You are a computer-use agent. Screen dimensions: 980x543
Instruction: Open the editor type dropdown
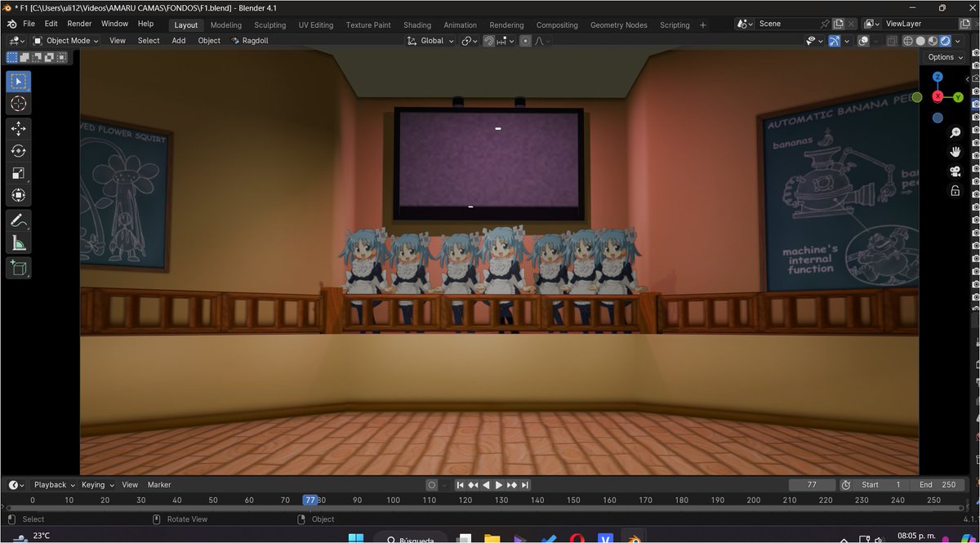[x=16, y=41]
